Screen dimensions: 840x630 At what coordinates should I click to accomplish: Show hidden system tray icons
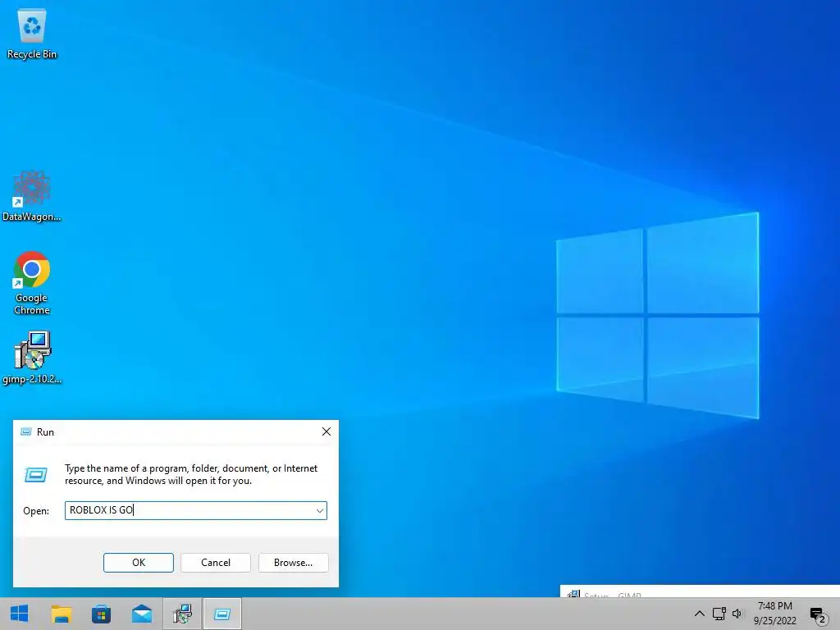(699, 614)
